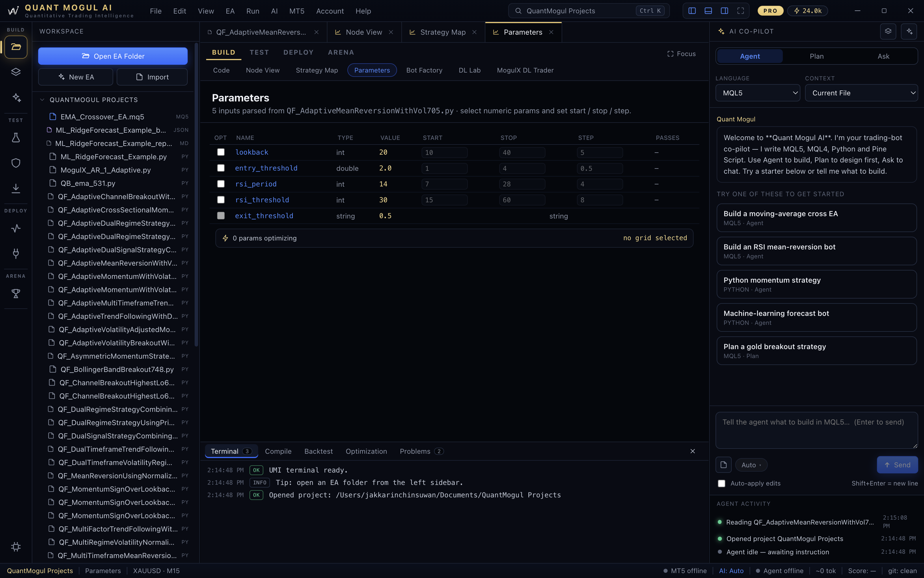Open the Auto model dropdown

pos(751,465)
